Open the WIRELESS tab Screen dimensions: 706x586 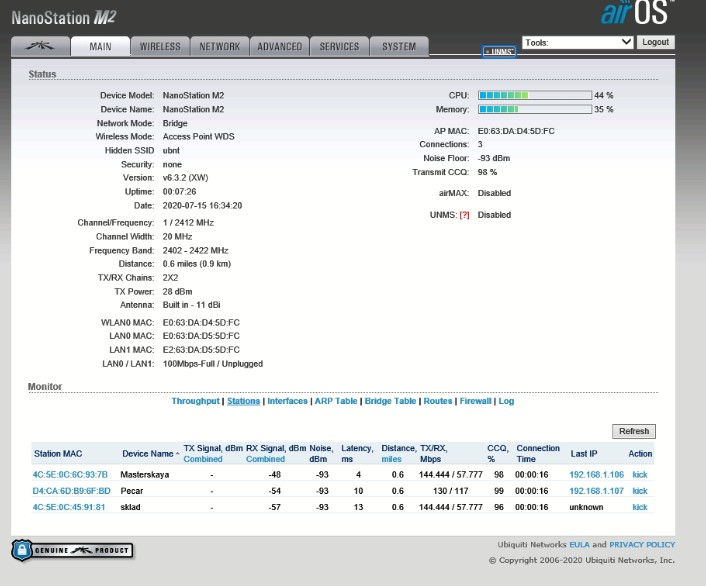[160, 46]
